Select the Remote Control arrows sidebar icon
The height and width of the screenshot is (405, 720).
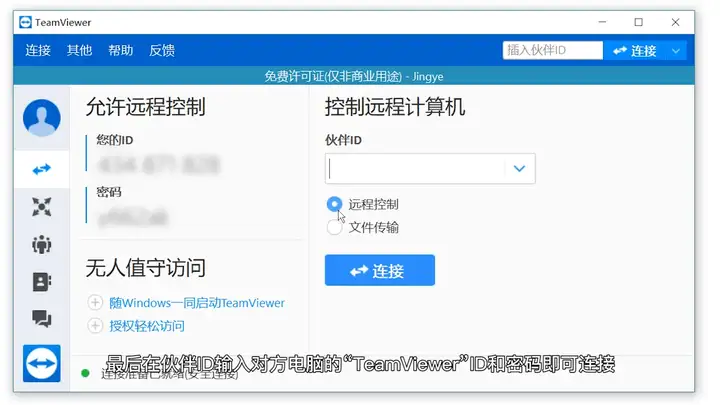click(x=42, y=169)
